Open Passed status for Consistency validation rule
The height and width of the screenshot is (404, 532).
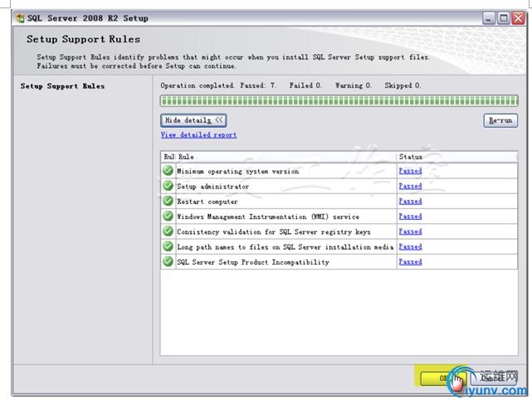(410, 231)
